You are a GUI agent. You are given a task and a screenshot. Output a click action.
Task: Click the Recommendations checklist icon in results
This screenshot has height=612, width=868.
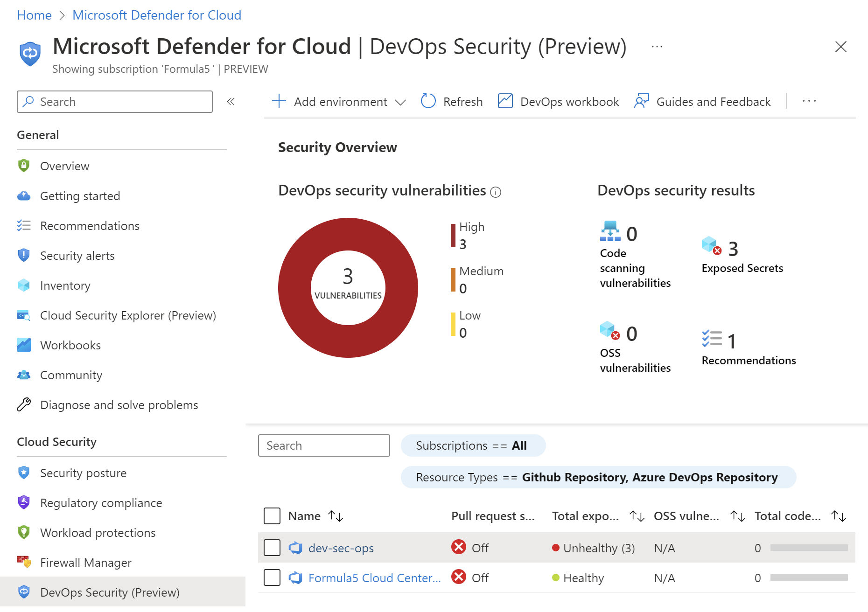(712, 339)
